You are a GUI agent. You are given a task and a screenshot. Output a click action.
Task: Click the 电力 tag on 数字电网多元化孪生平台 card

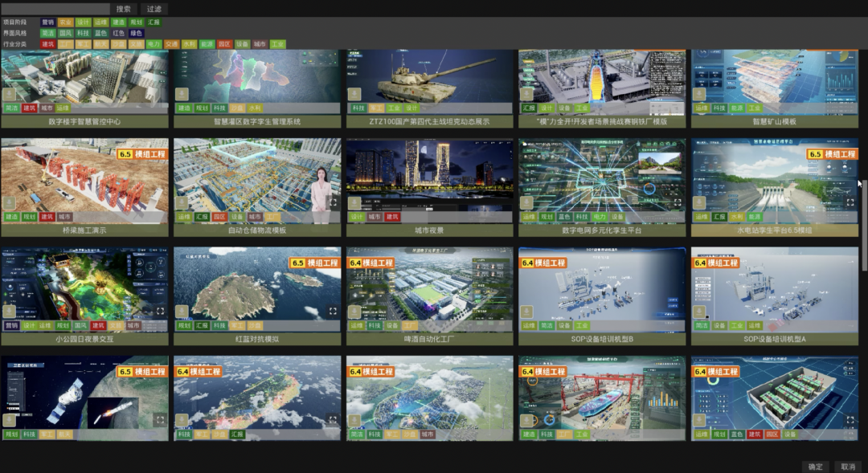point(600,217)
